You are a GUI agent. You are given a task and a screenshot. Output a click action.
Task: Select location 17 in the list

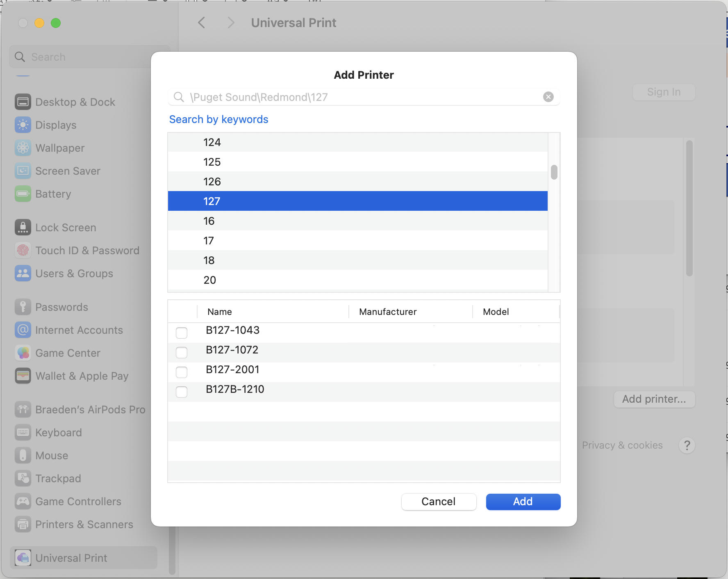click(358, 240)
